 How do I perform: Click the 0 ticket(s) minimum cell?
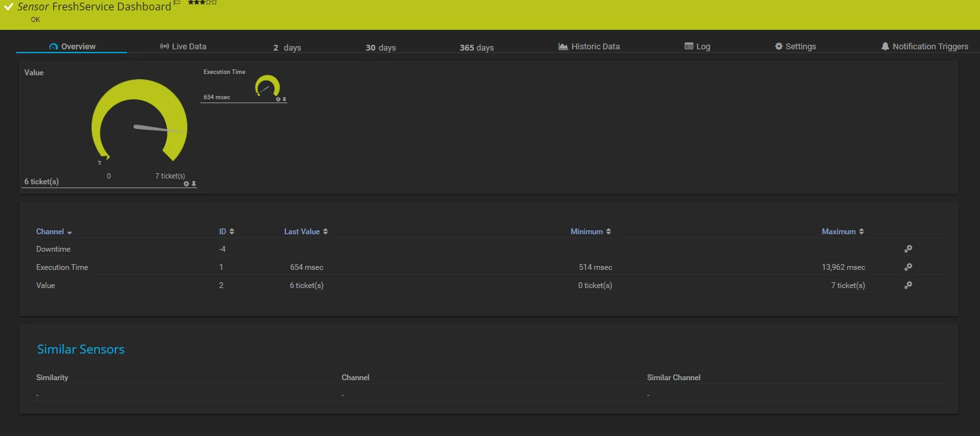coord(595,285)
